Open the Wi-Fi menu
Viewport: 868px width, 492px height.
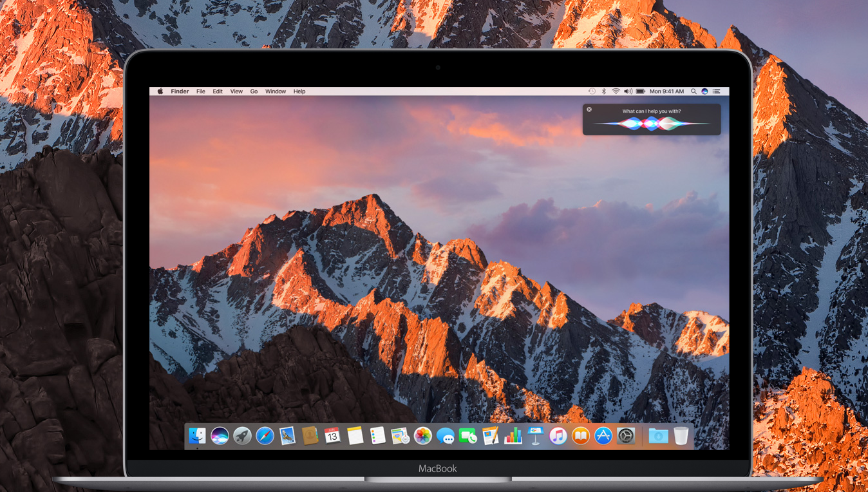[x=616, y=91]
